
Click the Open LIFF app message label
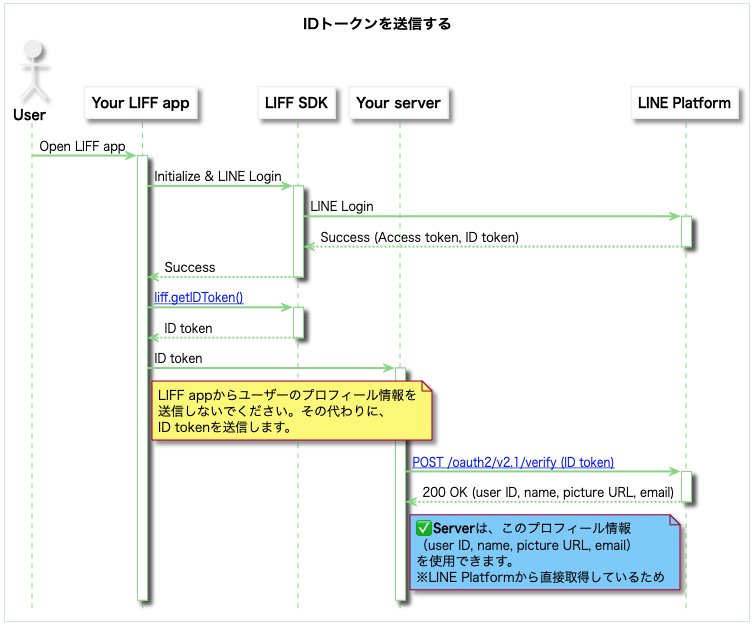[82, 146]
